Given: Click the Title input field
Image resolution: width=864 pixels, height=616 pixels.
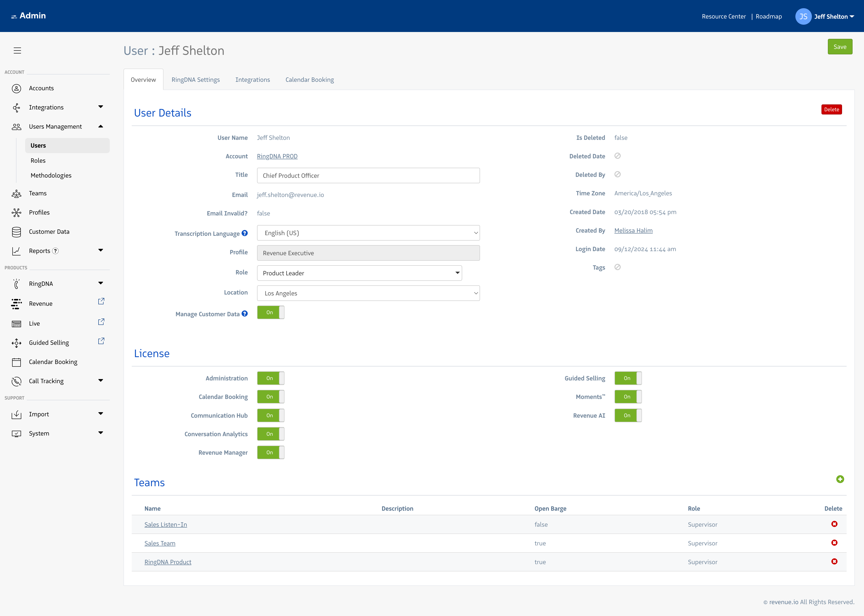Looking at the screenshot, I should (x=368, y=176).
